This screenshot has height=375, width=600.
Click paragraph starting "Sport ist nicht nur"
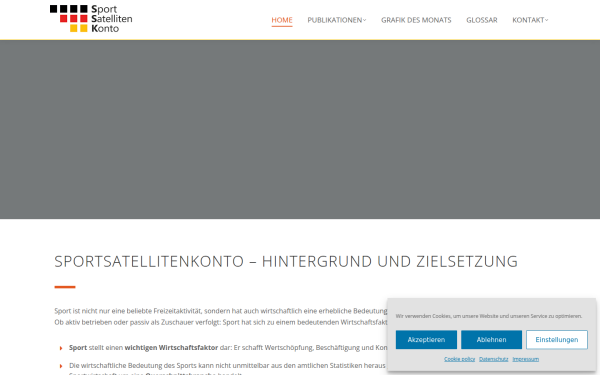[x=221, y=316]
